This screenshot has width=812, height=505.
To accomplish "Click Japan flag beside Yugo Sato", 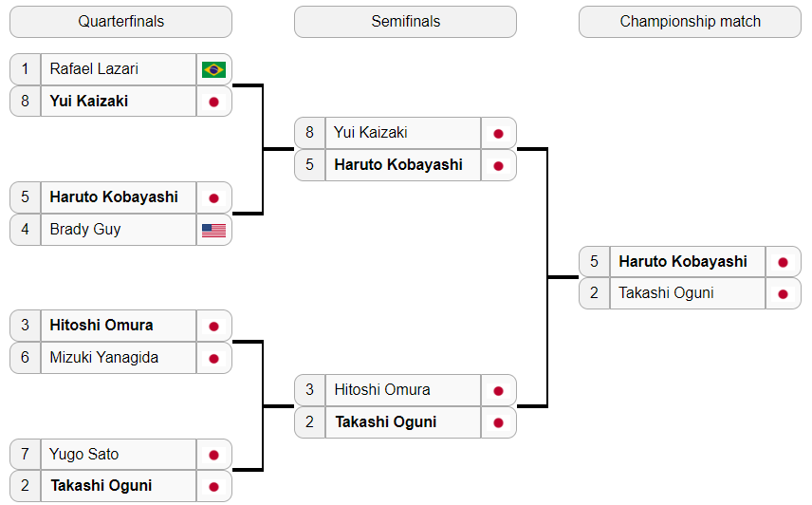I will point(213,455).
